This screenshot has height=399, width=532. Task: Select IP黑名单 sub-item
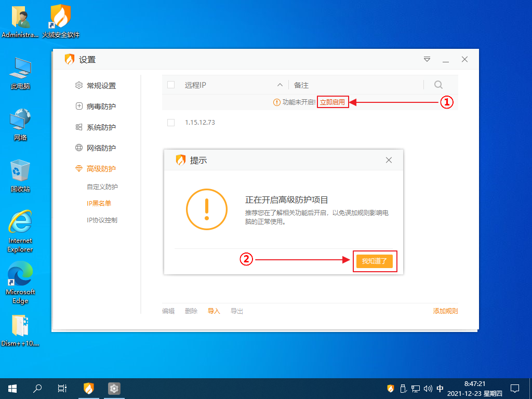coord(99,203)
